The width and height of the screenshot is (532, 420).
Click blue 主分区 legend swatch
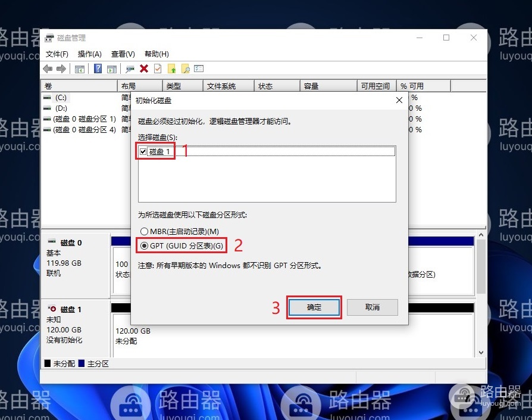tap(82, 363)
